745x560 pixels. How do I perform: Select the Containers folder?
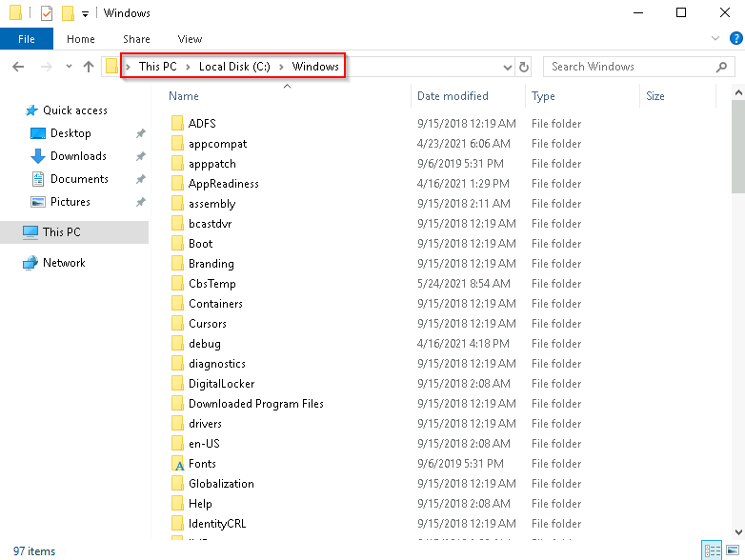pyautogui.click(x=215, y=304)
